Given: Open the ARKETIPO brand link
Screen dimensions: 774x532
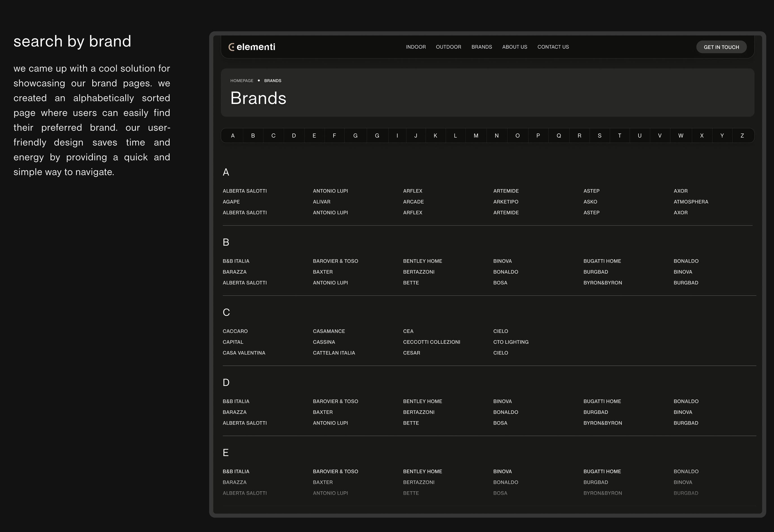Looking at the screenshot, I should [x=505, y=202].
